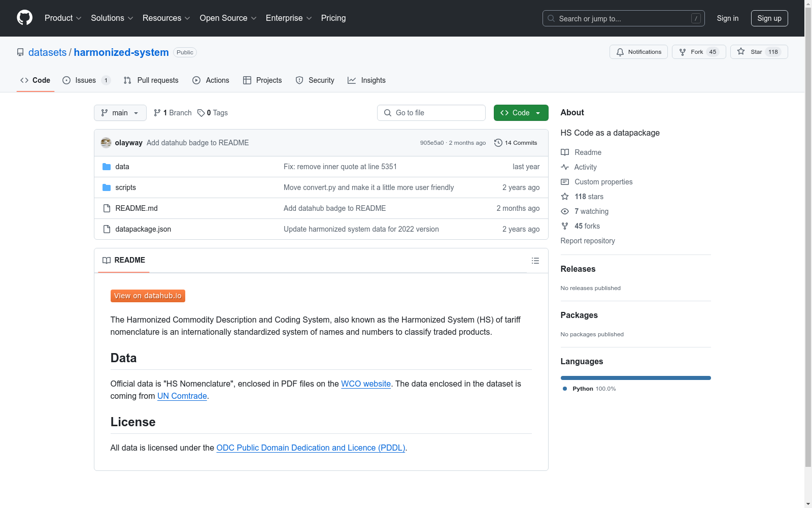Viewport: 812px width, 508px height.
Task: Open the Resources dropdown
Action: [x=166, y=18]
